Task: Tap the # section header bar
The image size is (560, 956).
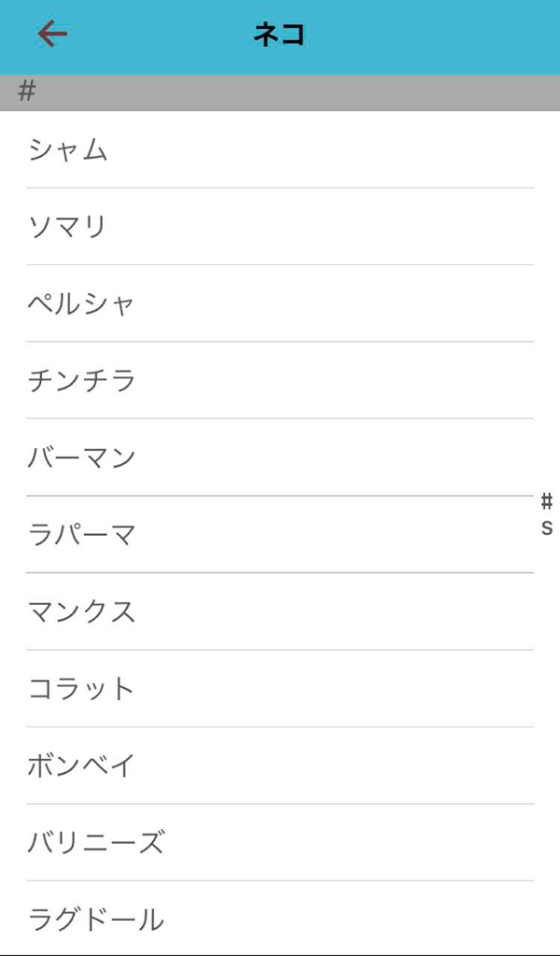Action: (280, 92)
